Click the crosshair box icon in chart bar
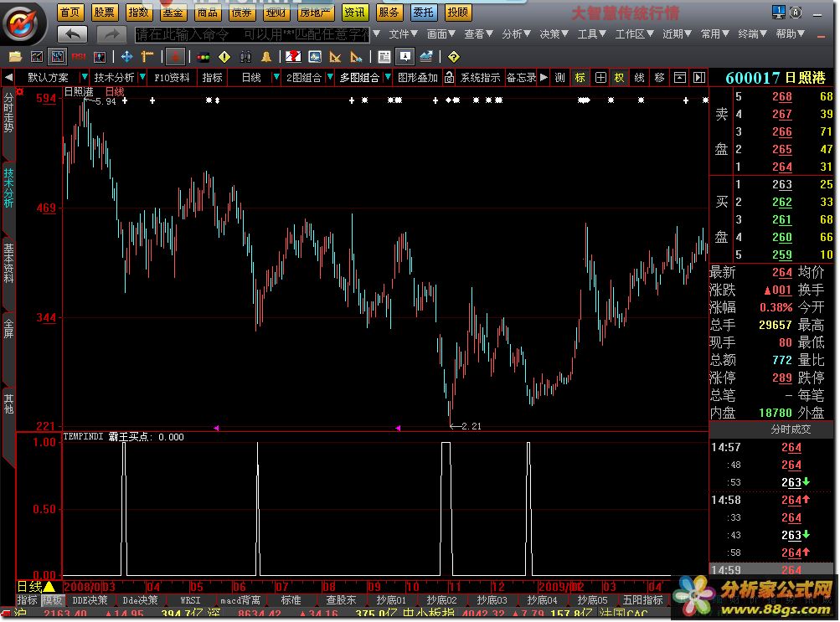The image size is (840, 622). point(600,78)
